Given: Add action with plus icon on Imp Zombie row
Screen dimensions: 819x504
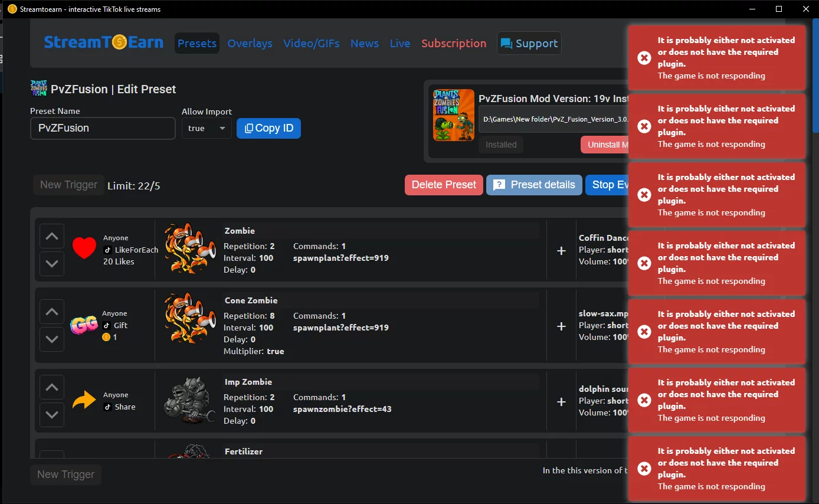Looking at the screenshot, I should pos(561,402).
